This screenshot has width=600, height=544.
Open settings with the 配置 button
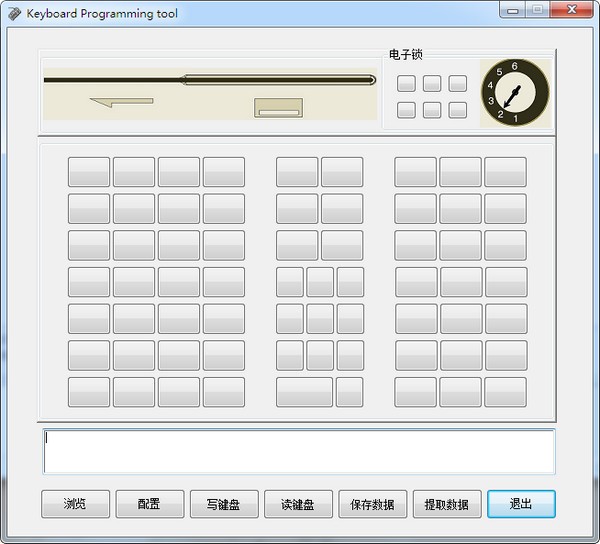click(x=150, y=504)
